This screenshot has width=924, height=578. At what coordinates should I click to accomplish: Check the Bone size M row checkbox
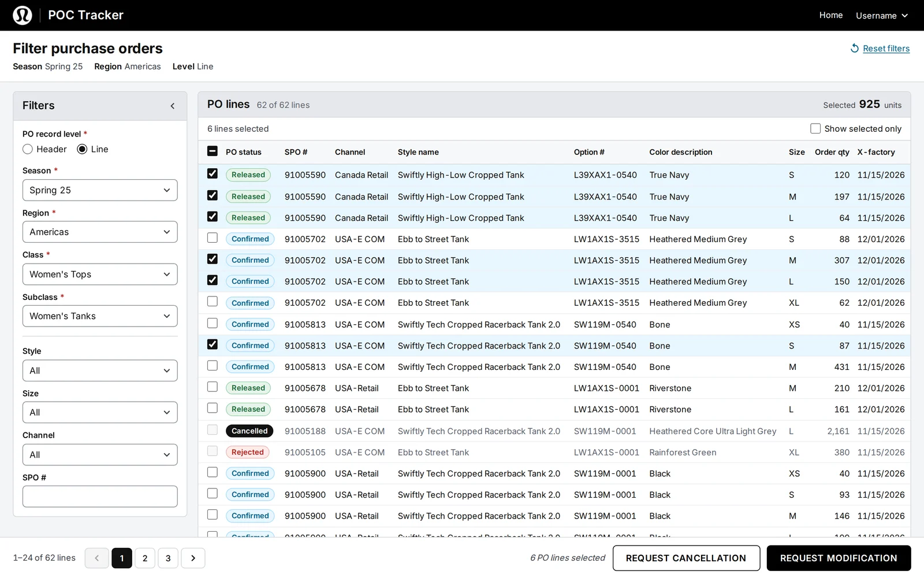213,366
